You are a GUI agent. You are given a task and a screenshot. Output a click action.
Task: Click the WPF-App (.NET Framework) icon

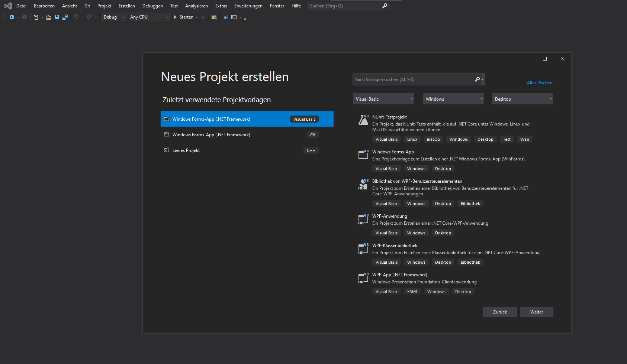(363, 277)
